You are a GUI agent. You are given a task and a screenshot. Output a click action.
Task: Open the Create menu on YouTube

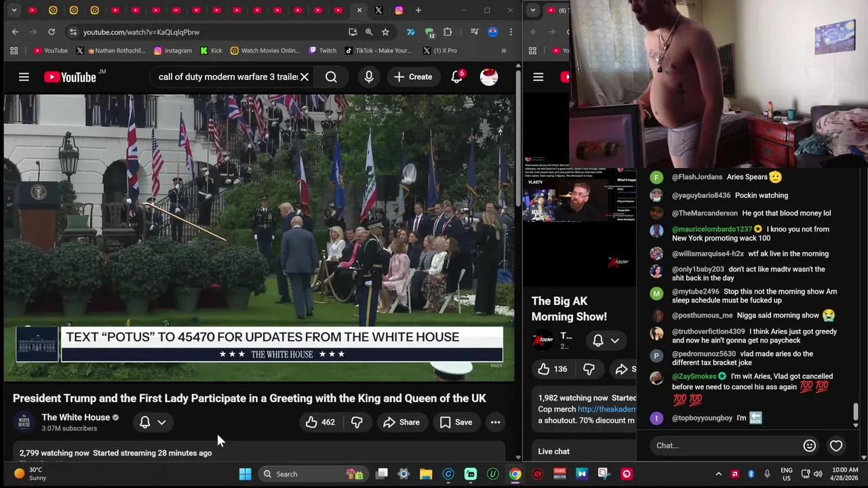click(x=412, y=77)
